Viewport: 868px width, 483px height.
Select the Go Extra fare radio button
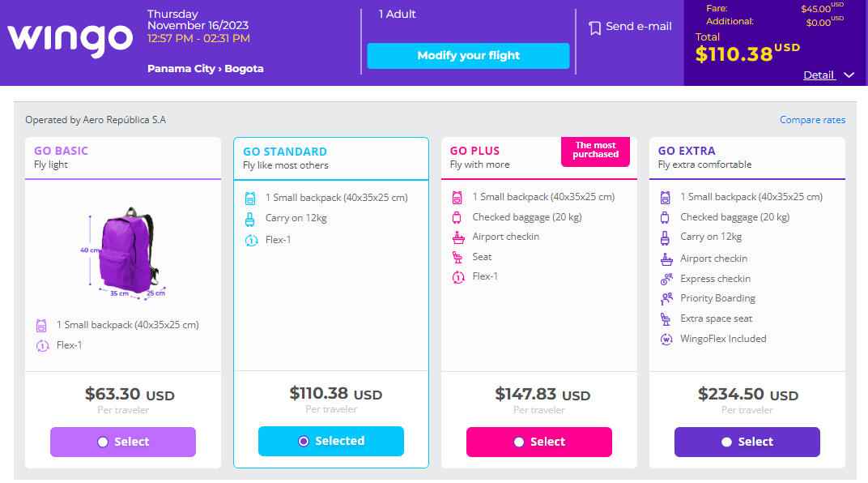(x=726, y=442)
